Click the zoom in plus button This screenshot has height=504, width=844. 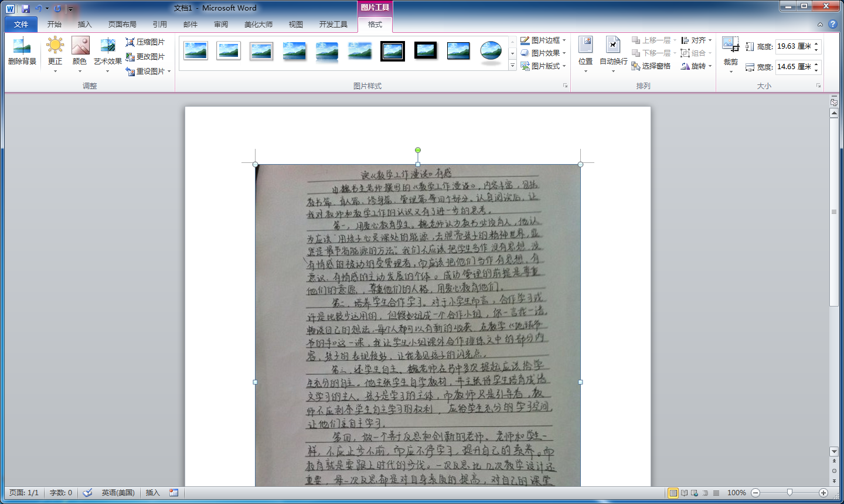(x=823, y=493)
